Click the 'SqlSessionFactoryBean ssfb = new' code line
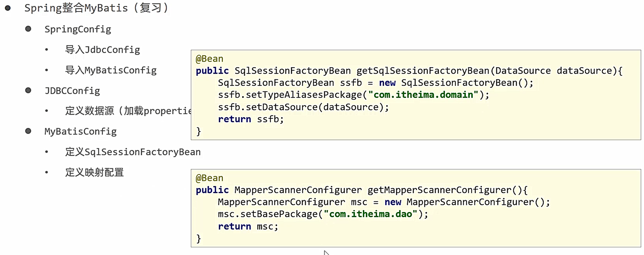The width and height of the screenshot is (644, 255). click(376, 83)
